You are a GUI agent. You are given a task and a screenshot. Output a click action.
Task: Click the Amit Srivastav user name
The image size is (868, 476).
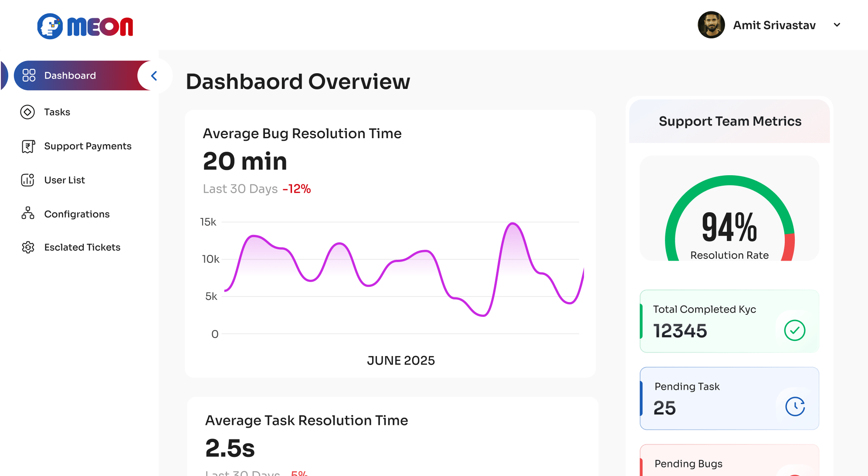point(774,25)
